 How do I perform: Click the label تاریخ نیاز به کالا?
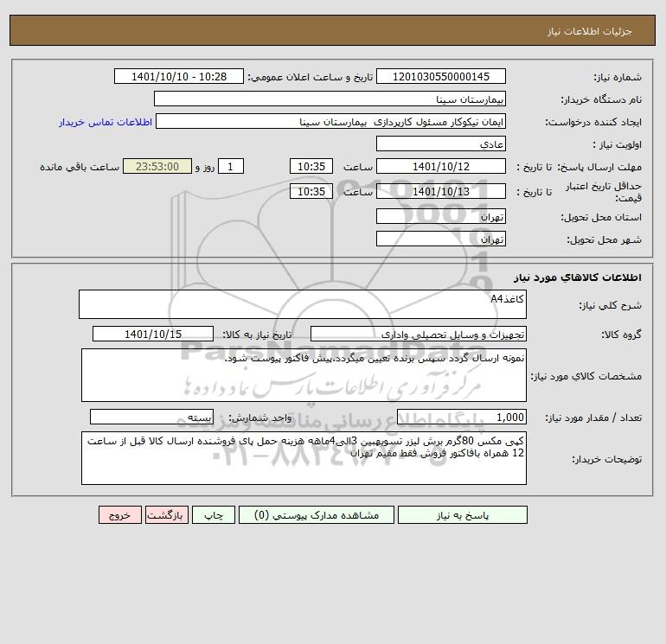click(257, 335)
